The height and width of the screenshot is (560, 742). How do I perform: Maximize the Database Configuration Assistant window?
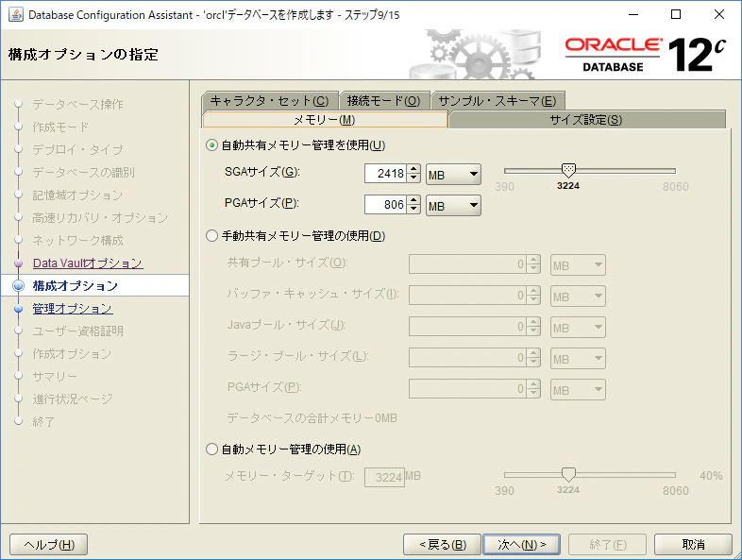pos(676,15)
